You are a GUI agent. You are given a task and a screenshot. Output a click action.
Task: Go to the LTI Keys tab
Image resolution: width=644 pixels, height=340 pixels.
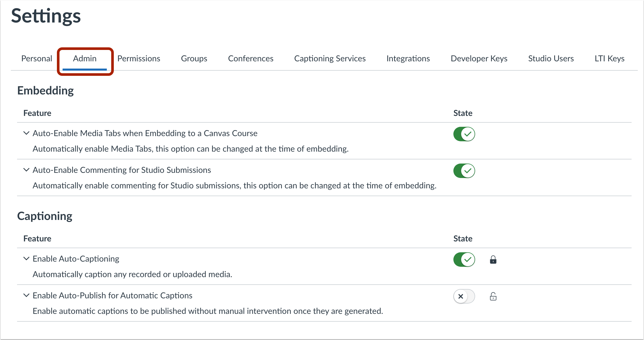[609, 59]
